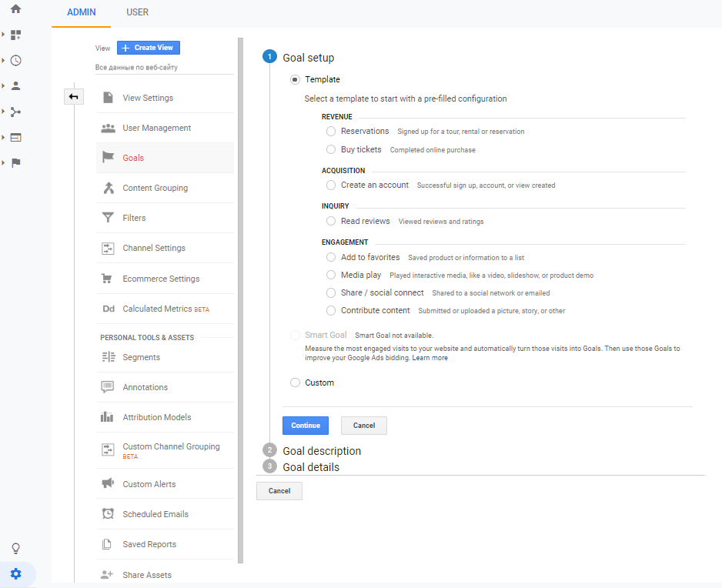The image size is (722, 588).
Task: Click the Home icon in left rail
Action: [15, 9]
